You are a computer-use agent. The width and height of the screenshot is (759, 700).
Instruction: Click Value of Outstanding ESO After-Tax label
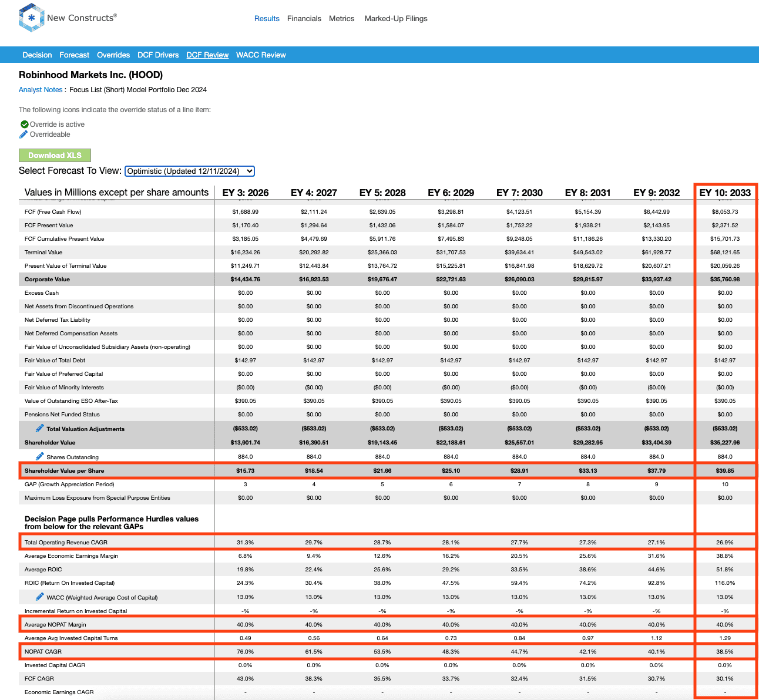[71, 401]
